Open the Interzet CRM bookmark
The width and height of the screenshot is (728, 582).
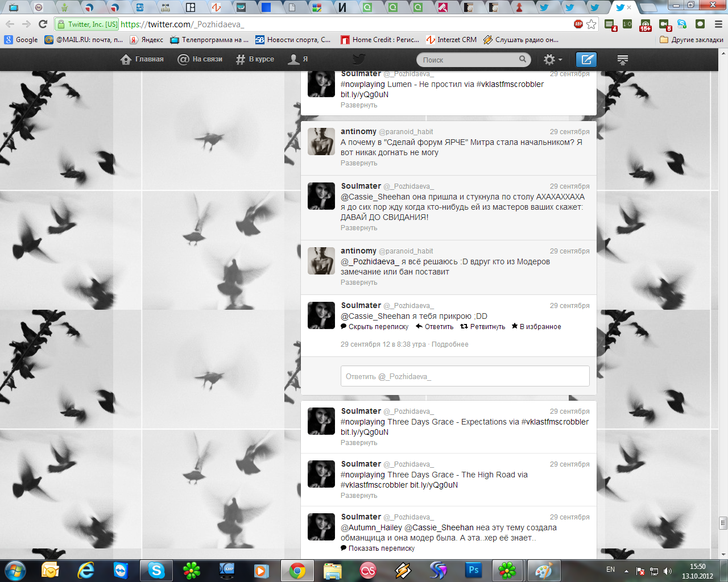[452, 40]
